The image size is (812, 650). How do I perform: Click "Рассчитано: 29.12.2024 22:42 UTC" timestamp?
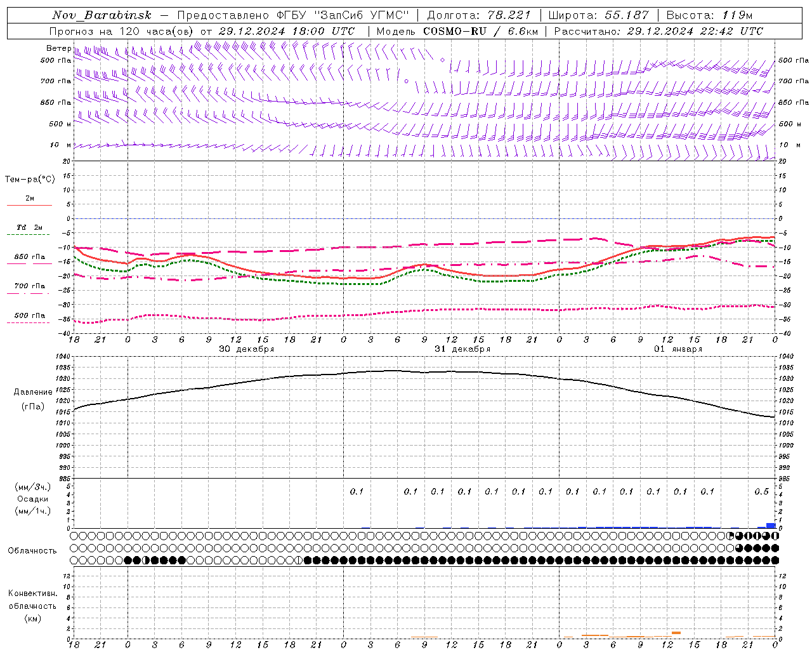click(x=658, y=31)
